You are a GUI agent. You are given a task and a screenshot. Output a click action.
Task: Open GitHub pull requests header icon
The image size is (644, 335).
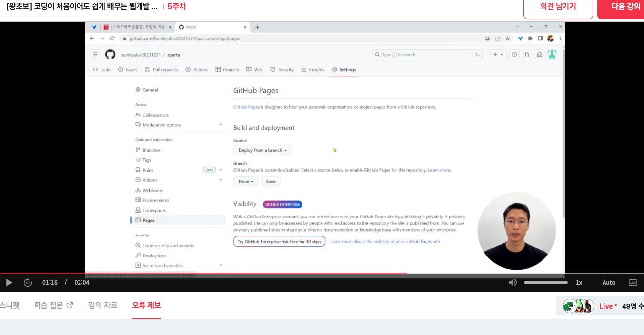527,55
